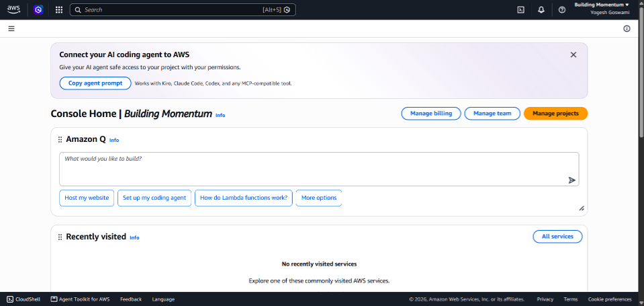Open Info link next to Amazon Q
This screenshot has width=644, height=306.
(114, 141)
